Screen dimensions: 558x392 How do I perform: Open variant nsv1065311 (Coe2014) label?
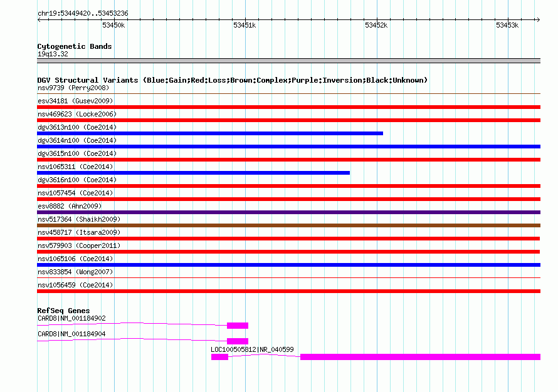pyautogui.click(x=75, y=167)
